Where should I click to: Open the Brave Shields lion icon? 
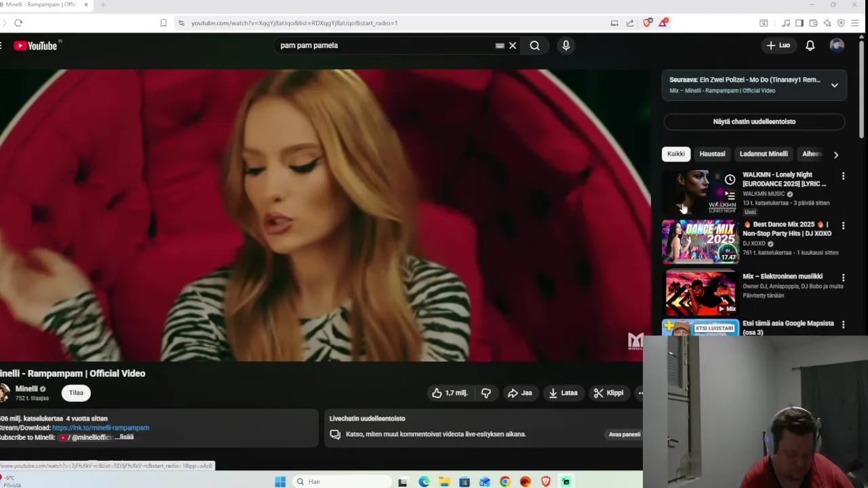[648, 23]
